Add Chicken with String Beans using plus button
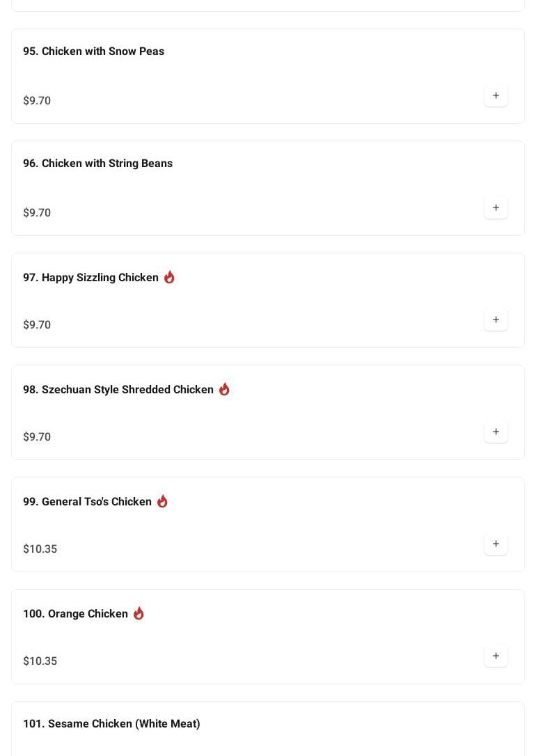536x756 pixels. pos(496,207)
